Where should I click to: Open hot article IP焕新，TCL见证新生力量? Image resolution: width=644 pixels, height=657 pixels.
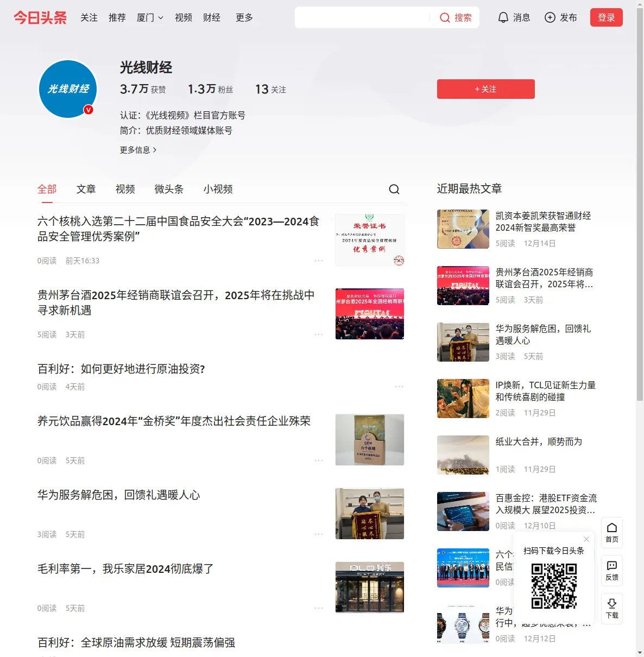coord(546,391)
